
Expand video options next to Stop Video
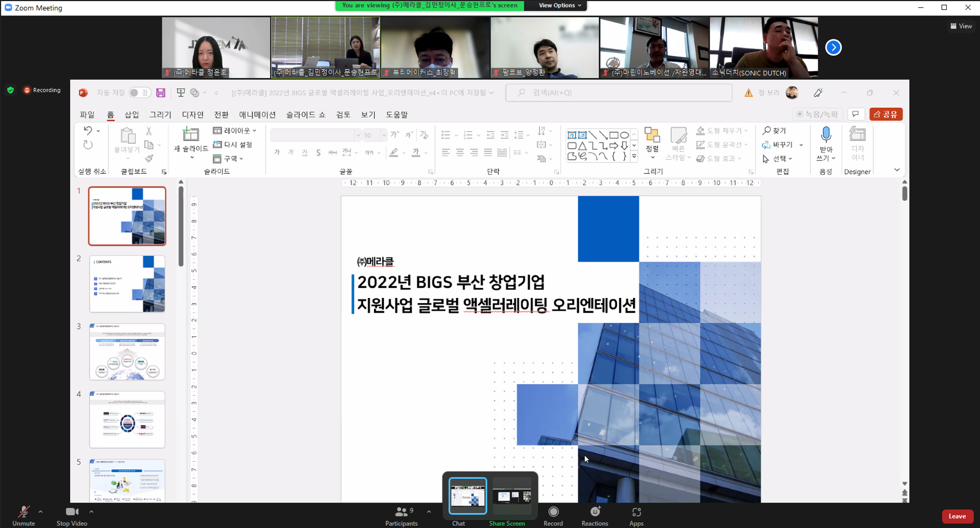click(x=91, y=512)
